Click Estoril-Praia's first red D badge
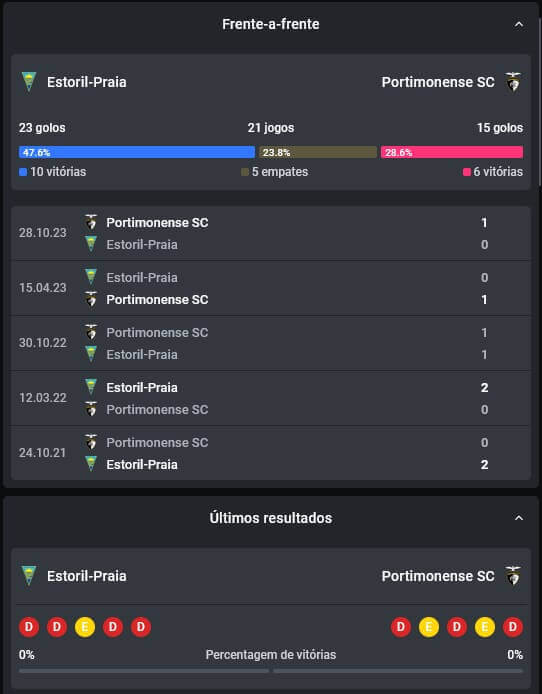Viewport: 542px width, 694px height. [29, 627]
